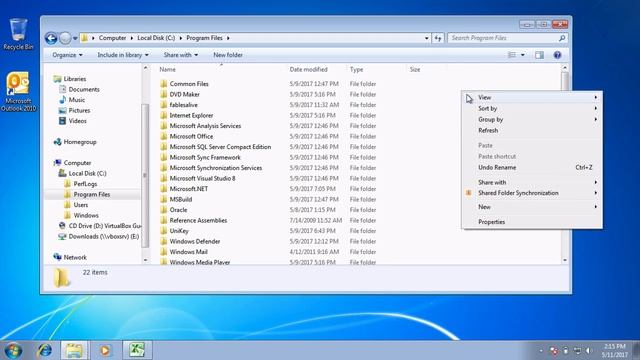Viewport: 640px width, 360px height.
Task: Open Share with context submenu
Action: coord(532,182)
